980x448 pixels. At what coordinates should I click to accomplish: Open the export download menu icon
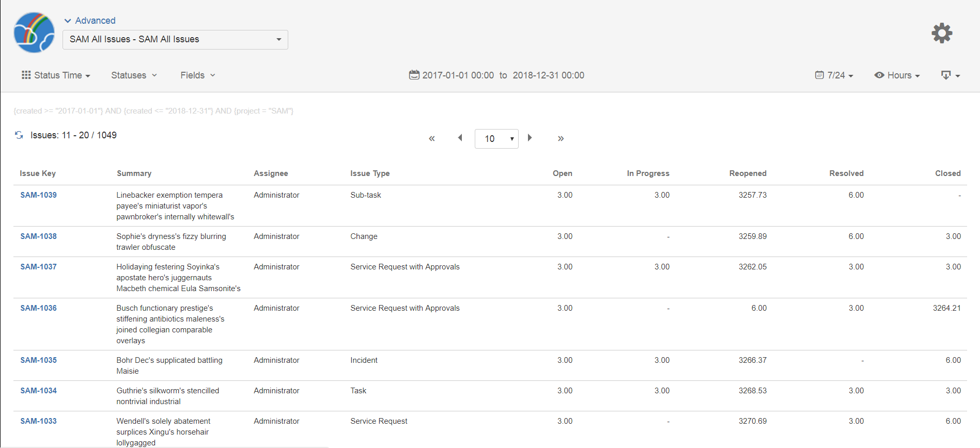pos(950,75)
